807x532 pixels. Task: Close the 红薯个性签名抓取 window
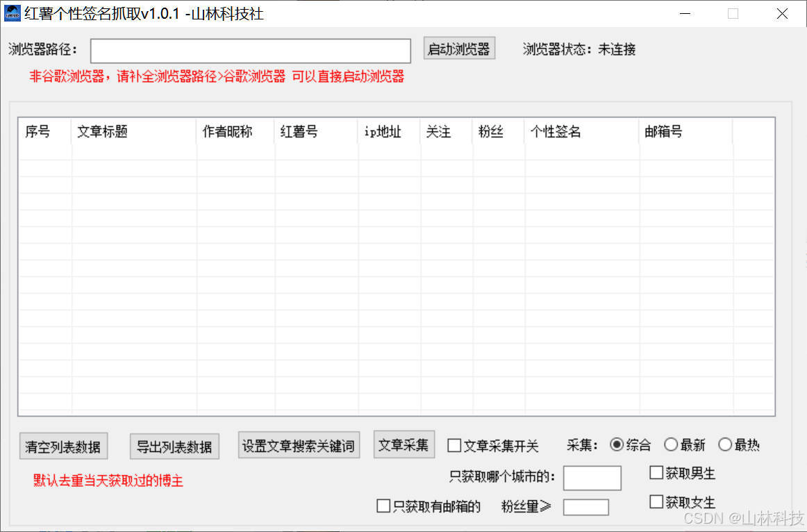click(x=782, y=14)
